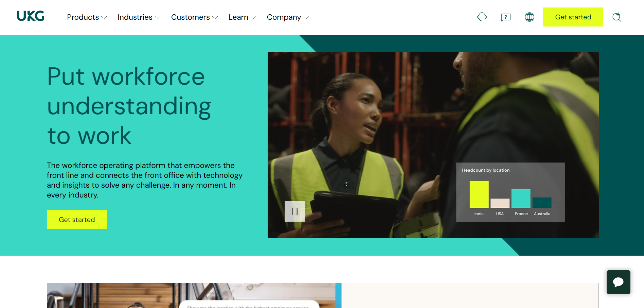
Task: Open the Learn menu
Action: (242, 17)
